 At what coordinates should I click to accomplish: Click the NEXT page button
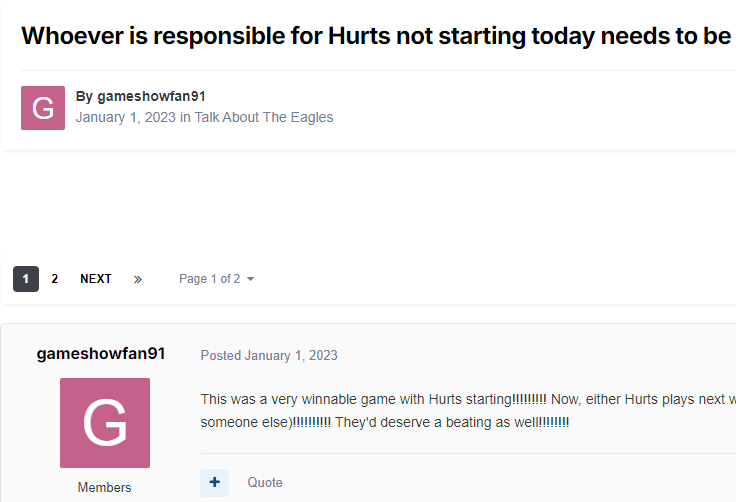[x=96, y=279]
